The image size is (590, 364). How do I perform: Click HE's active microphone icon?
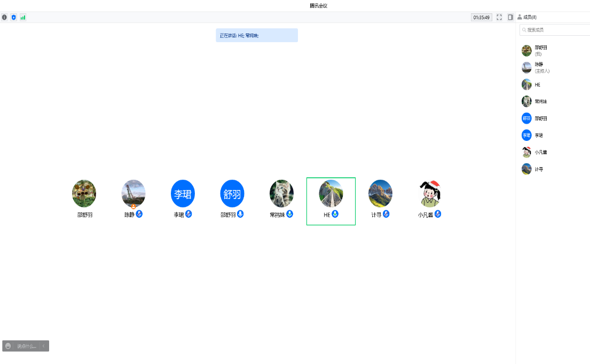pyautogui.click(x=335, y=214)
